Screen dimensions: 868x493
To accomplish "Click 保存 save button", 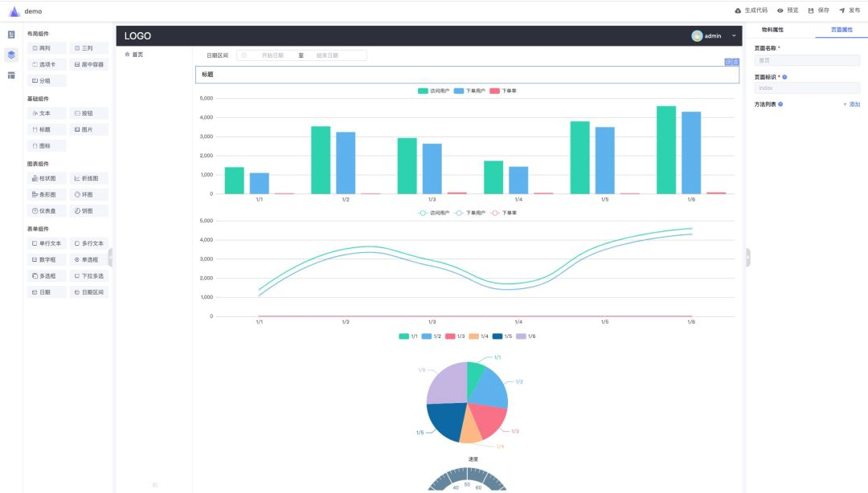I will 819,10.
